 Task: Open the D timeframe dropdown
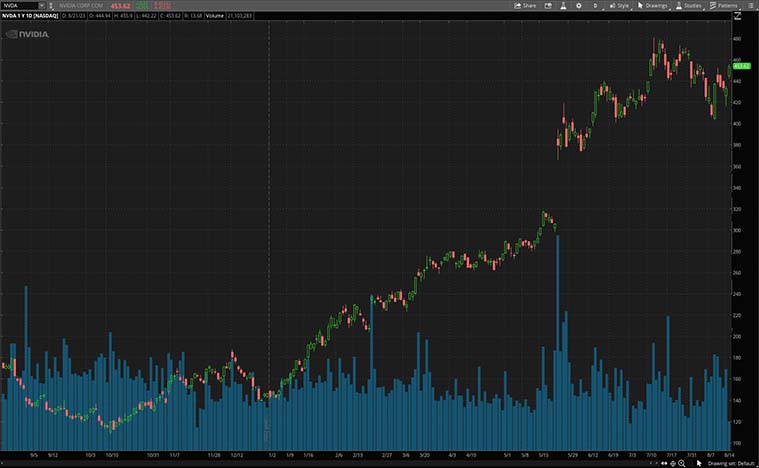[x=595, y=6]
